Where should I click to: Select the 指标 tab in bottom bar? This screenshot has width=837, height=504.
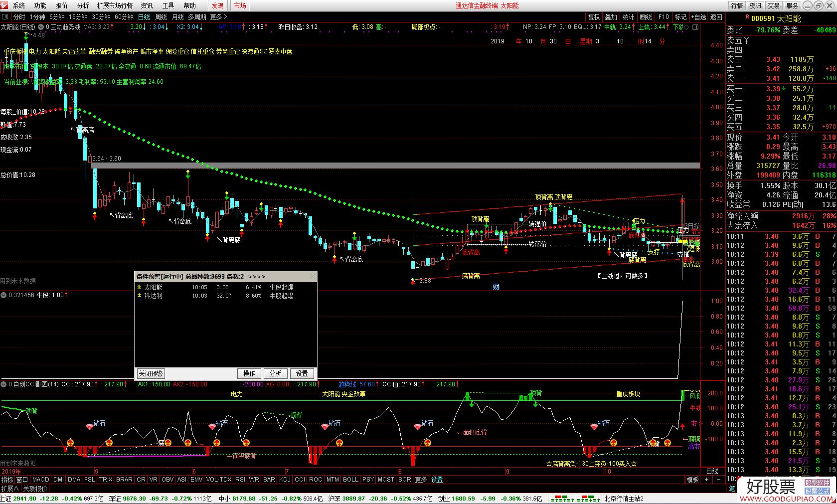(7, 480)
